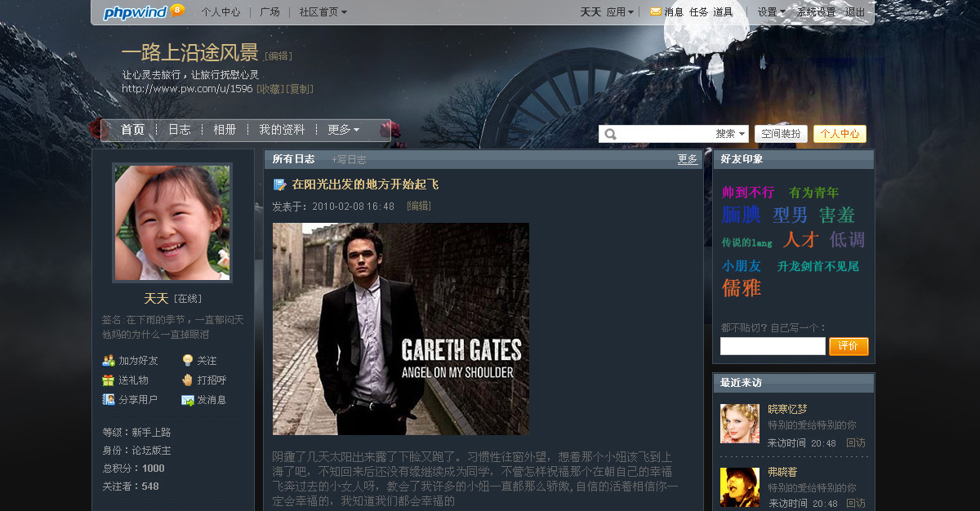Click the 发消息 envelope icon

pos(187,400)
